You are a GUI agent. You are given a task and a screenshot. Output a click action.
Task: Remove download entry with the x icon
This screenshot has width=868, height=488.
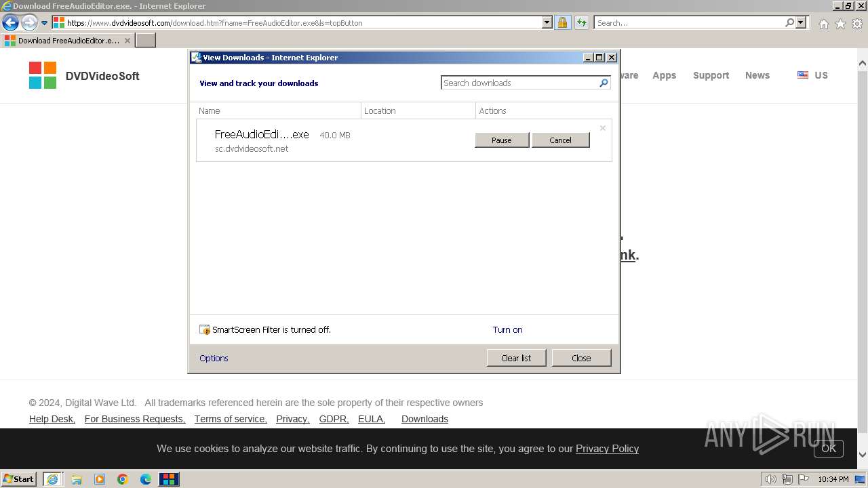pos(603,128)
